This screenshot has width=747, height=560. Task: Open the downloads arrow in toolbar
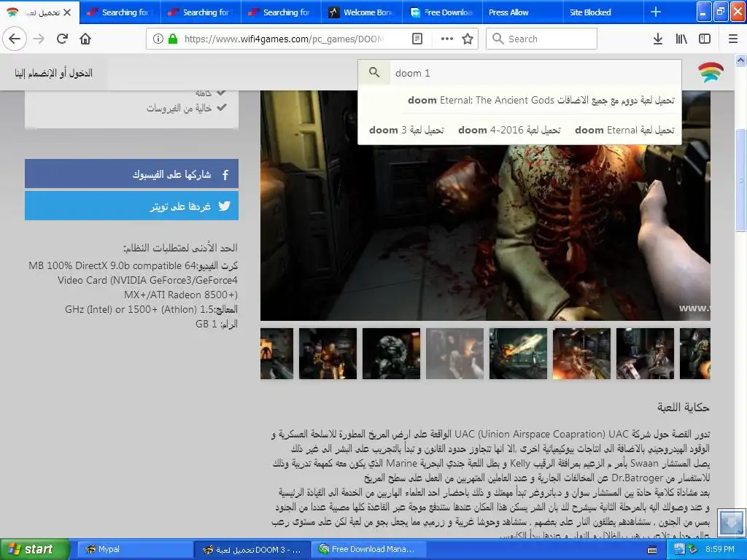pos(658,39)
